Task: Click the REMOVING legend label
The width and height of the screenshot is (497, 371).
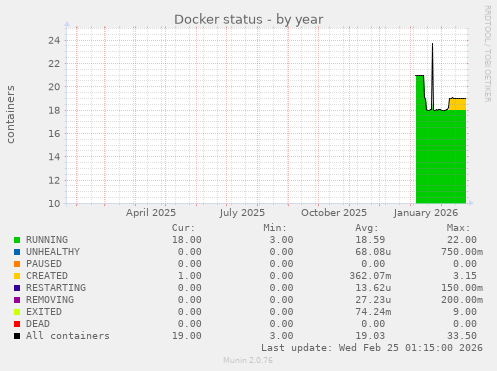Action: 50,300
